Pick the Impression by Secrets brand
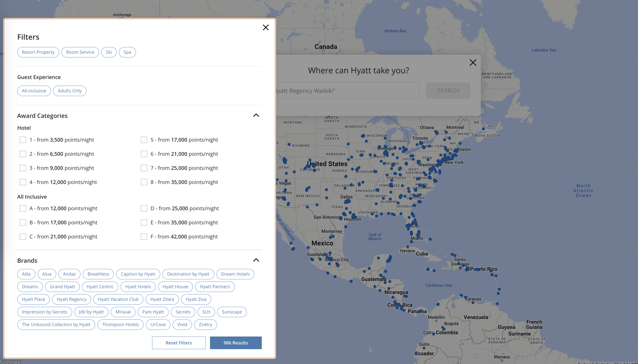 (45, 312)
